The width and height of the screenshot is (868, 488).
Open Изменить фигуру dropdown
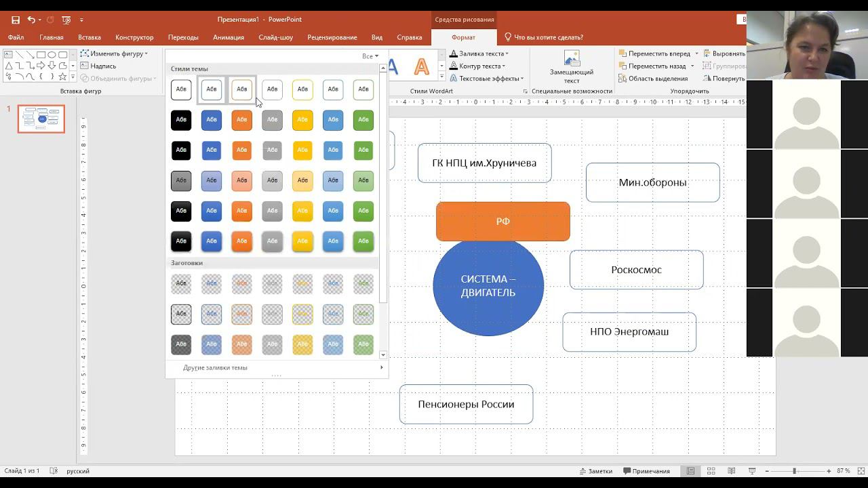click(114, 54)
